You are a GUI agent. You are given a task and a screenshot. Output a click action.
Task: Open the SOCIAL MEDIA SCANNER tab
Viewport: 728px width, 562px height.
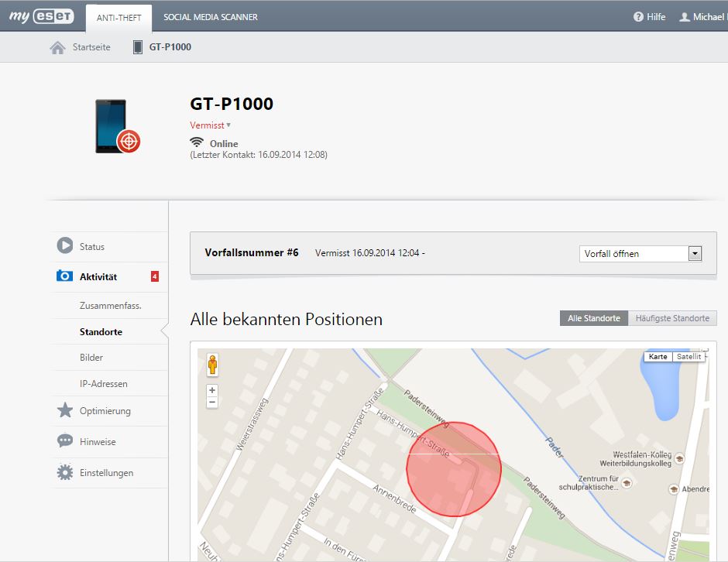click(211, 17)
